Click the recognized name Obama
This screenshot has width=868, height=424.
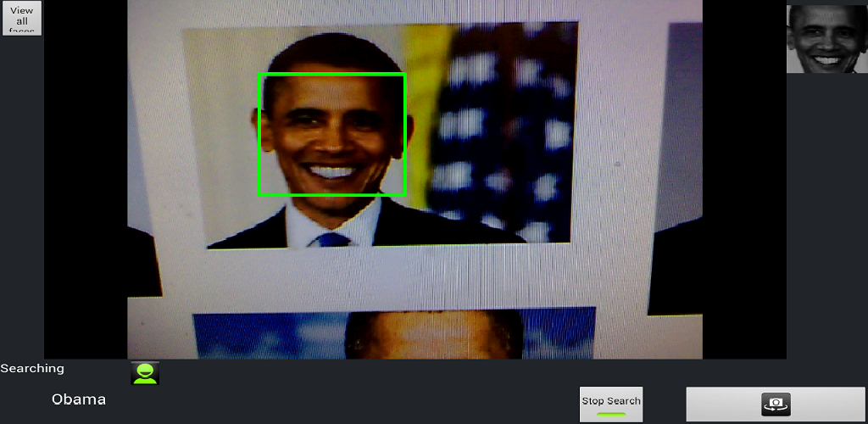click(x=79, y=399)
